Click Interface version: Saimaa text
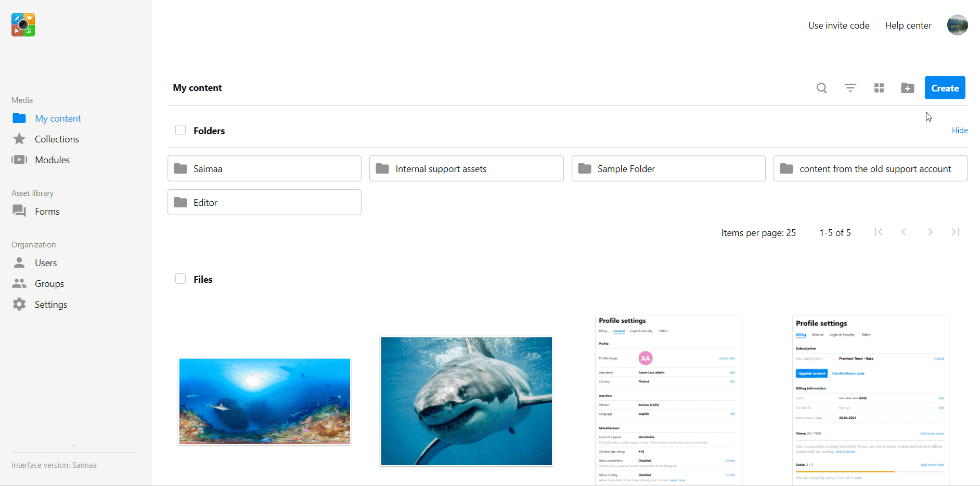Image resolution: width=980 pixels, height=486 pixels. pos(54,465)
